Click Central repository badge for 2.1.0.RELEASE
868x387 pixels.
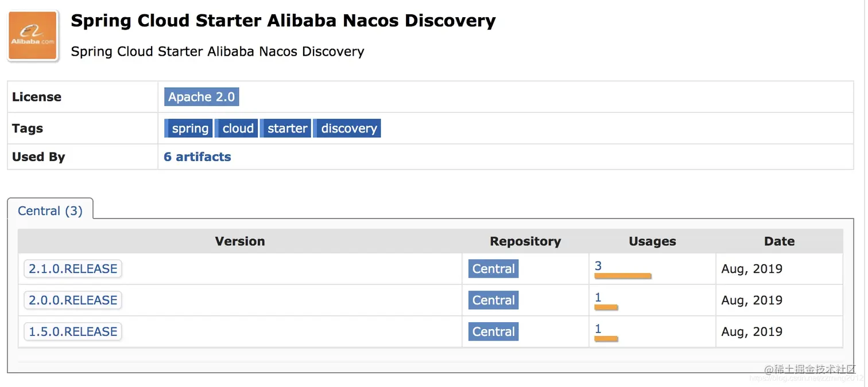[x=493, y=269]
